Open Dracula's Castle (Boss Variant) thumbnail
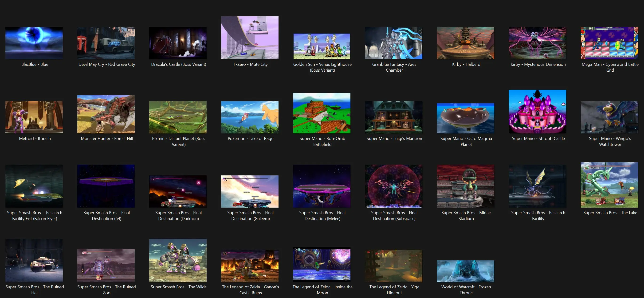This screenshot has width=644, height=298. pyautogui.click(x=178, y=43)
